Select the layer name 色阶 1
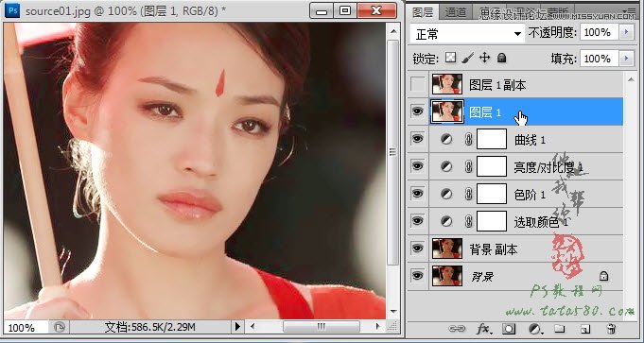The height and width of the screenshot is (343, 644). tap(530, 195)
